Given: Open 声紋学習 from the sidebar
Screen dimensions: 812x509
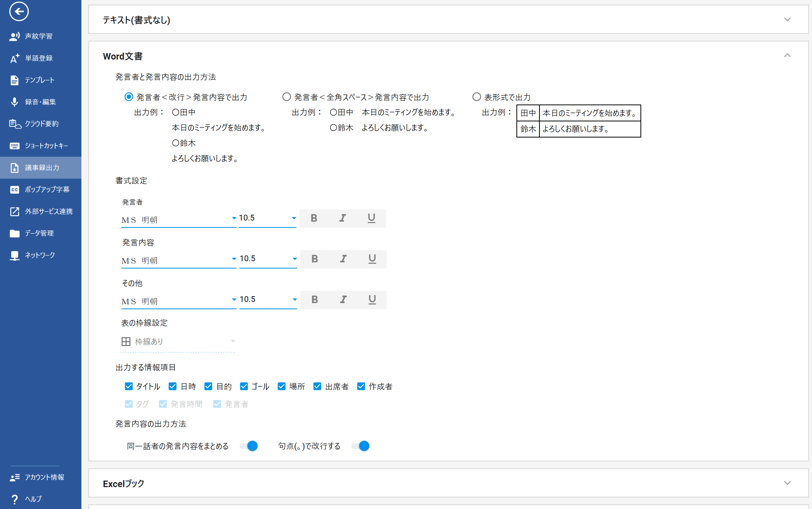Looking at the screenshot, I should point(38,36).
